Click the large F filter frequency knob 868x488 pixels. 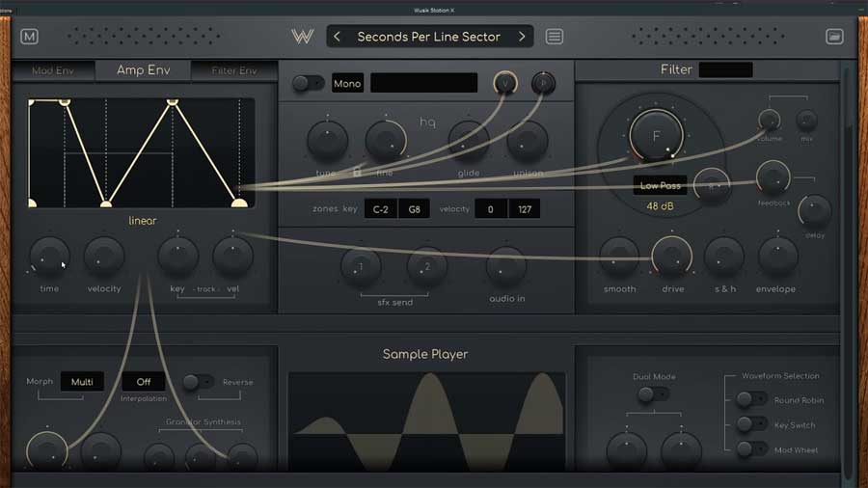pos(656,136)
